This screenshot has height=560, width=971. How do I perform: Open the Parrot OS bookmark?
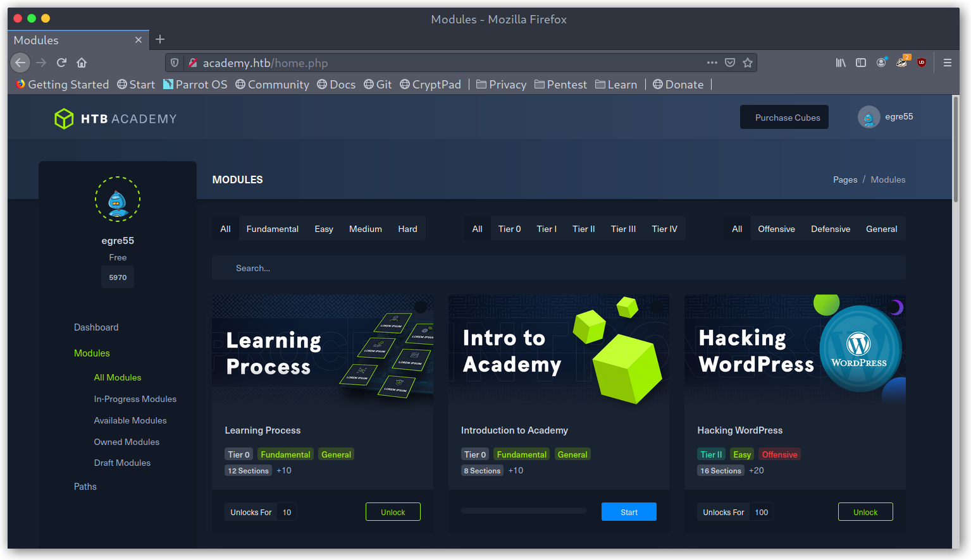195,85
